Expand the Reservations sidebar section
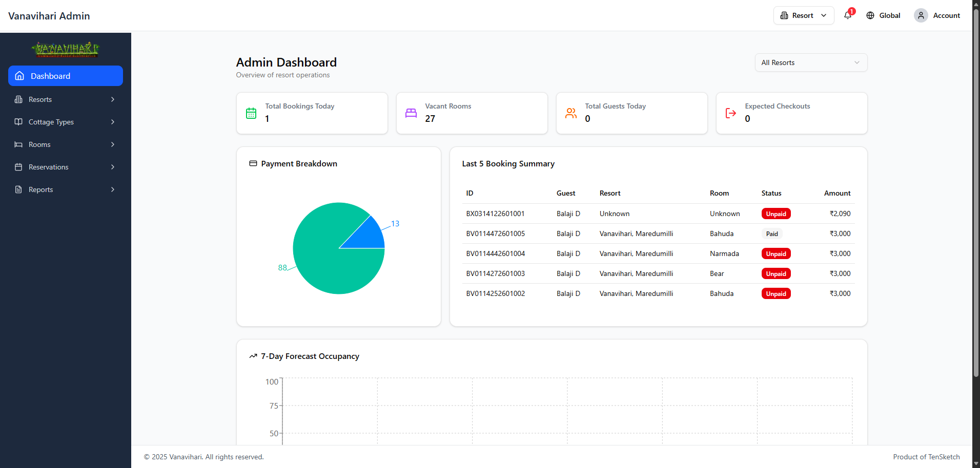The width and height of the screenshot is (980, 468). click(x=66, y=167)
